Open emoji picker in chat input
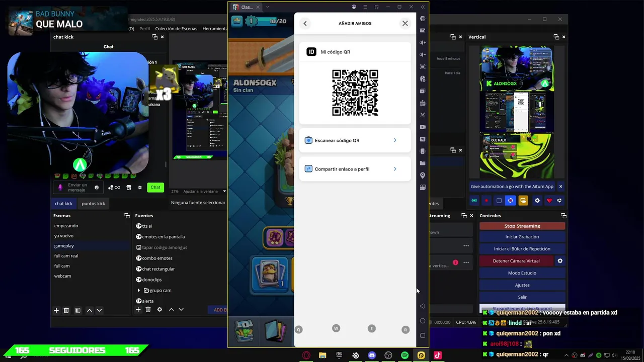 pyautogui.click(x=97, y=188)
